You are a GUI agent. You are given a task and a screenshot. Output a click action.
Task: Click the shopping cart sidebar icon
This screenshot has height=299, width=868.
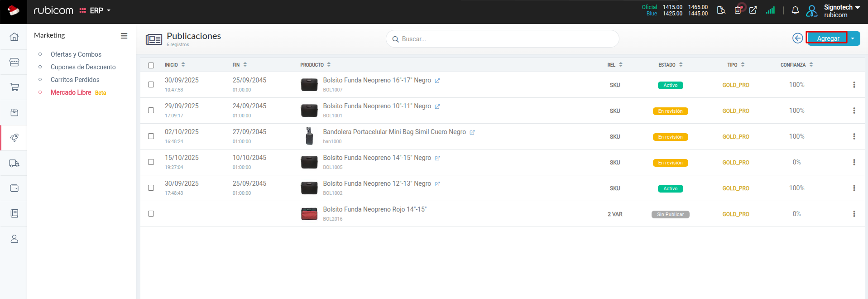pyautogui.click(x=14, y=87)
